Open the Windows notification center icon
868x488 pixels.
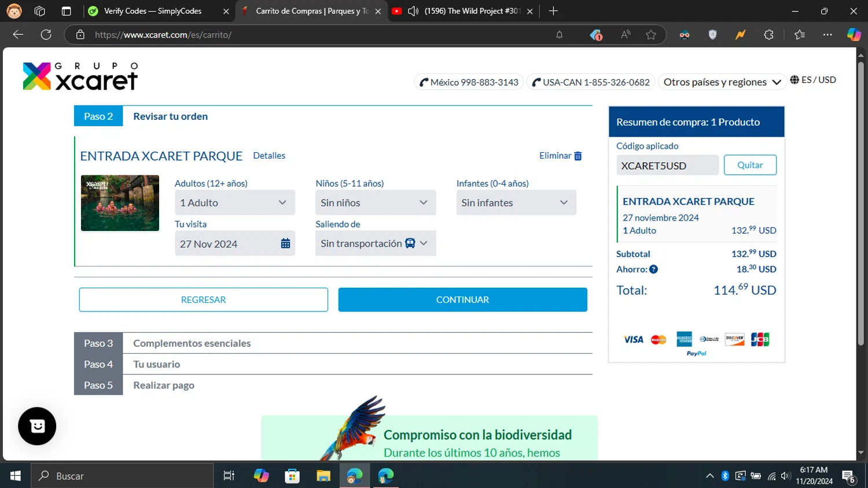[x=849, y=476]
